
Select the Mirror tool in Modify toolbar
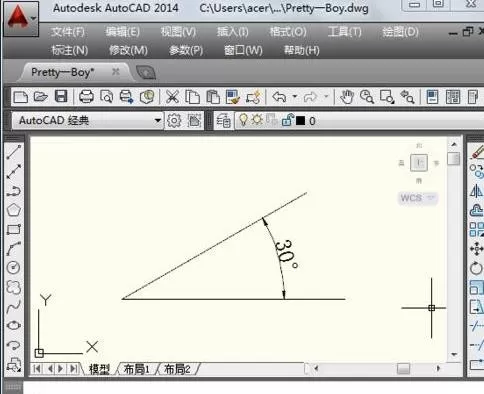(x=477, y=191)
